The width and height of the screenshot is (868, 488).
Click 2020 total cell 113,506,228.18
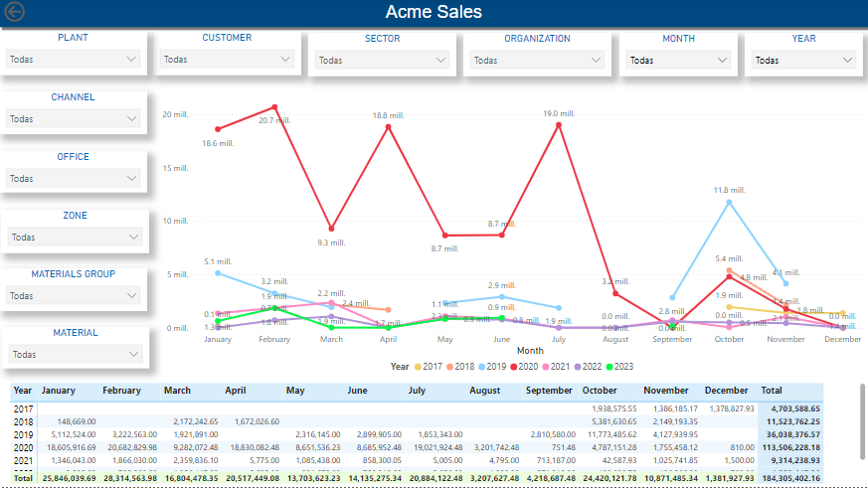791,447
